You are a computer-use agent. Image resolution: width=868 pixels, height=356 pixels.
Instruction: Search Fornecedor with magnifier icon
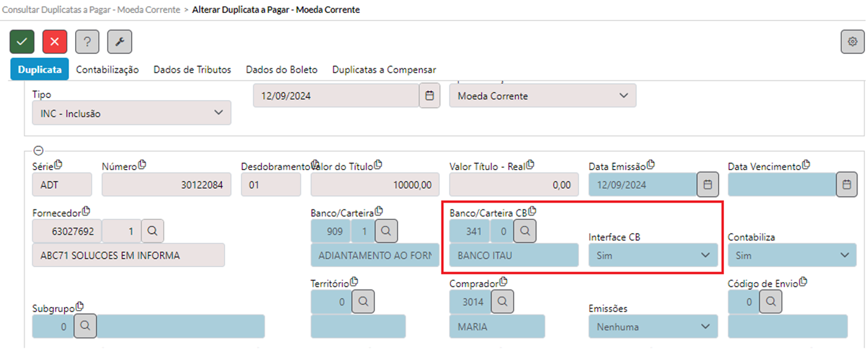click(x=152, y=231)
